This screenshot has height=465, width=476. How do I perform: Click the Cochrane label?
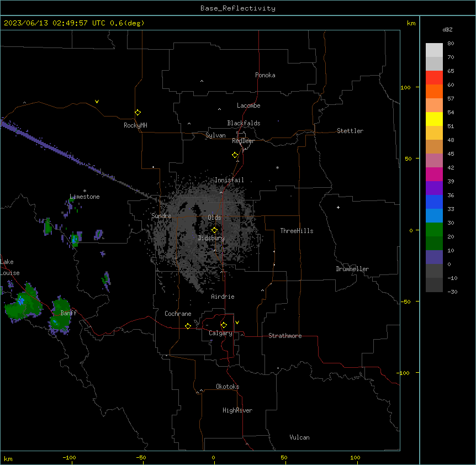tap(178, 314)
